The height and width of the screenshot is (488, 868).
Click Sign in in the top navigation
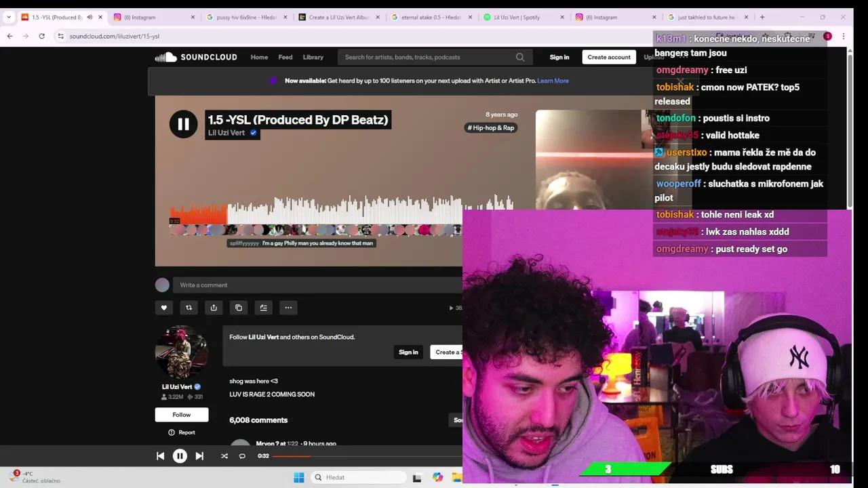pos(559,57)
